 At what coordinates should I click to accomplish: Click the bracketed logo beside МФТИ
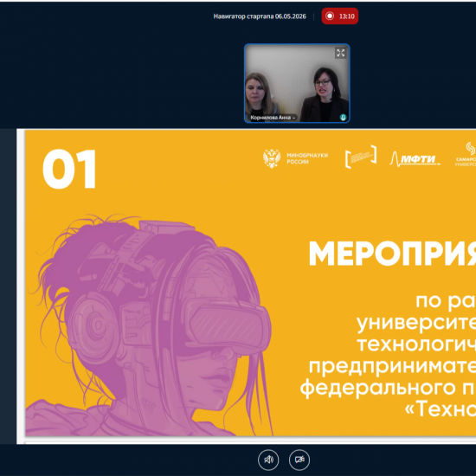coord(361,157)
